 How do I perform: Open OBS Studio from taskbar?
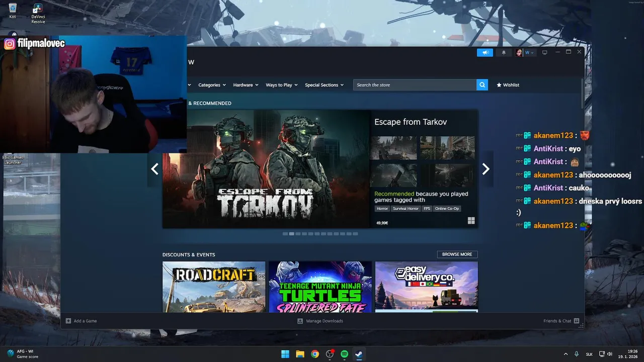(x=330, y=354)
